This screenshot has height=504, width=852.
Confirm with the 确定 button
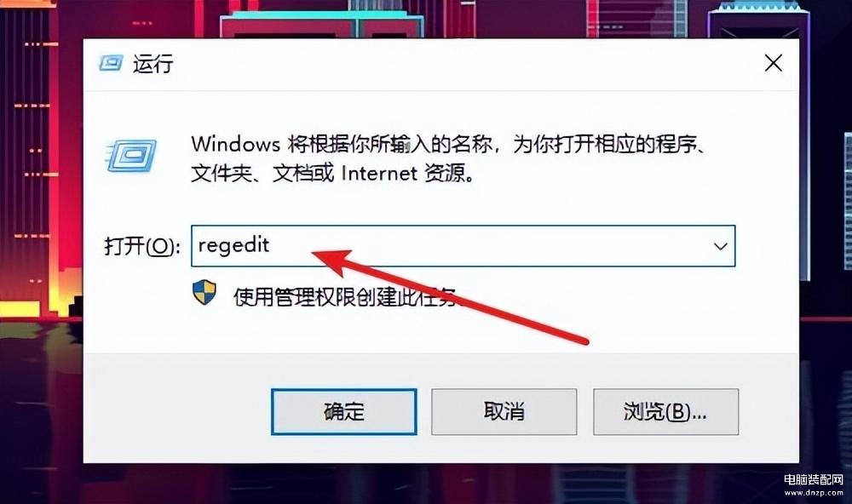pos(344,412)
